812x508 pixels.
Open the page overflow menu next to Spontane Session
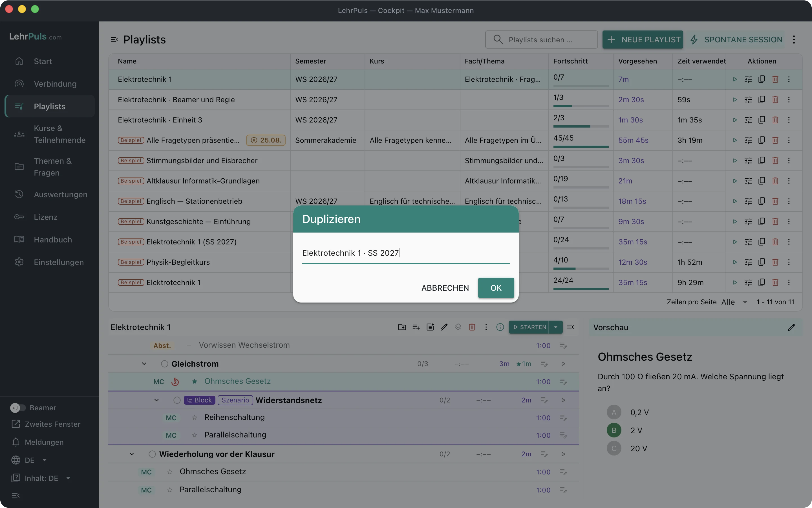pyautogui.click(x=794, y=40)
